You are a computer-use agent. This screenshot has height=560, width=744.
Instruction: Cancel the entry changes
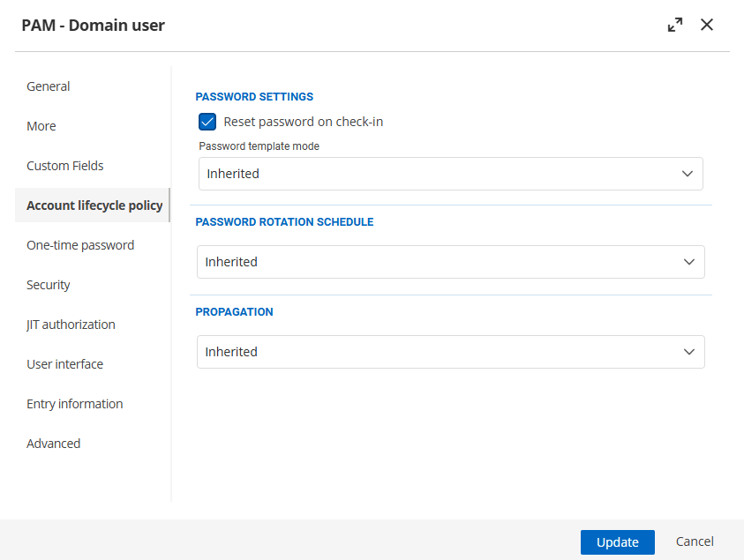click(x=695, y=542)
